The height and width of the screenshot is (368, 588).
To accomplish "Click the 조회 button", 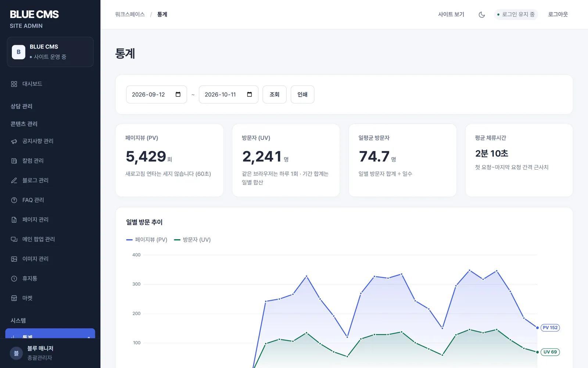I will coord(275,95).
